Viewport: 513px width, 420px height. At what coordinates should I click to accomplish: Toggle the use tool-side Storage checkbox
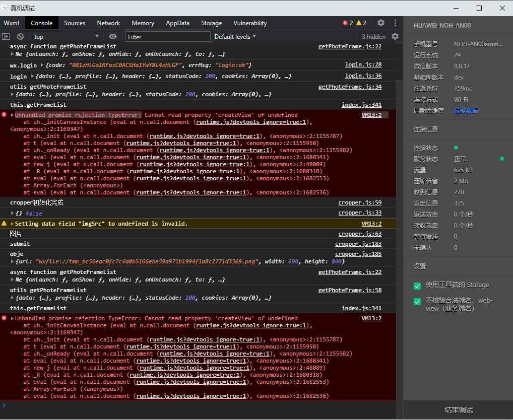(417, 286)
